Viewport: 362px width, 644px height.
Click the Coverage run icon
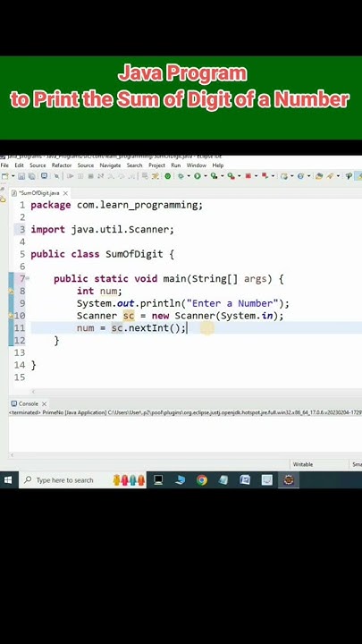[214, 176]
